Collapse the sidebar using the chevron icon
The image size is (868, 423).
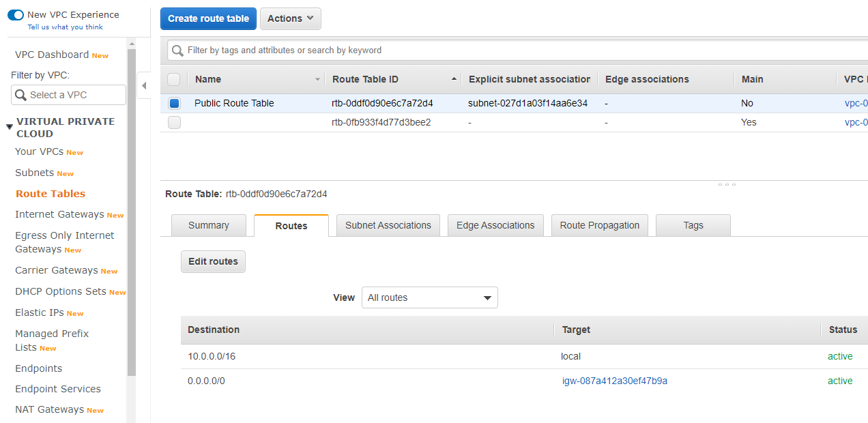[143, 85]
